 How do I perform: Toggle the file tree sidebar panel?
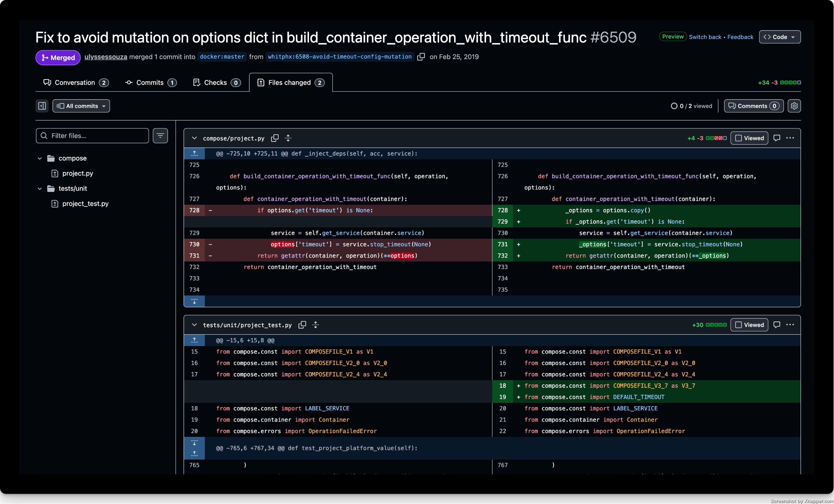42,106
